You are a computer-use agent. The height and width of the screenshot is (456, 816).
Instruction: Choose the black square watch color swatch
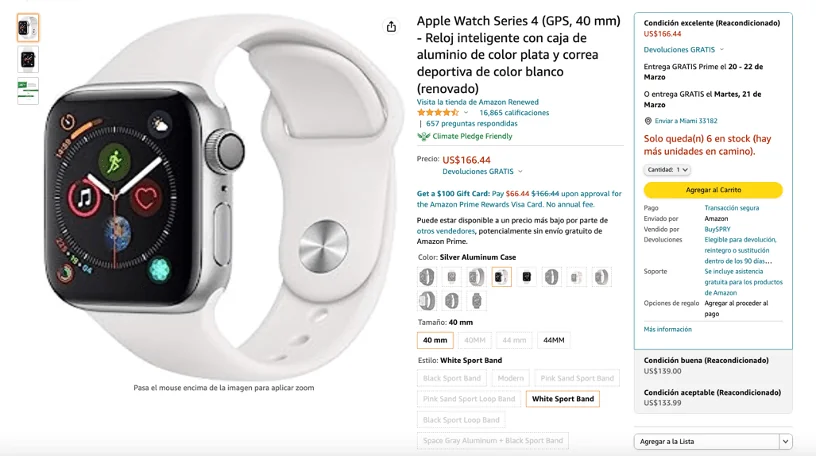[526, 277]
